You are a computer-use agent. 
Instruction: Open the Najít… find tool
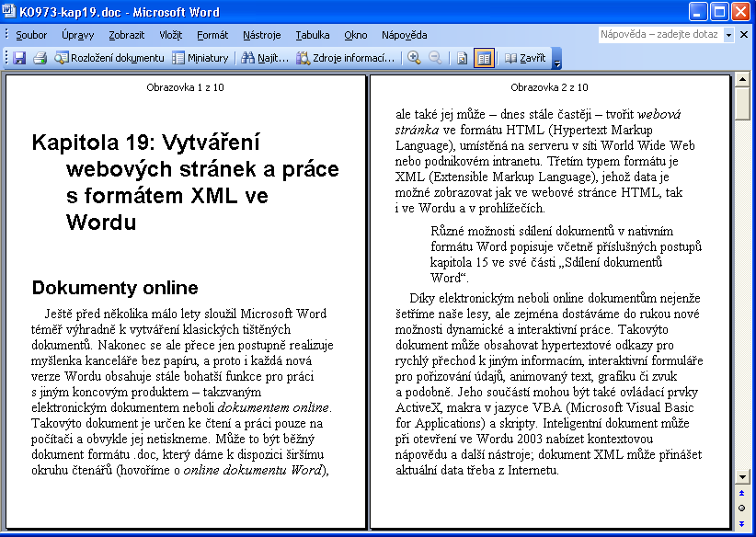coord(265,58)
